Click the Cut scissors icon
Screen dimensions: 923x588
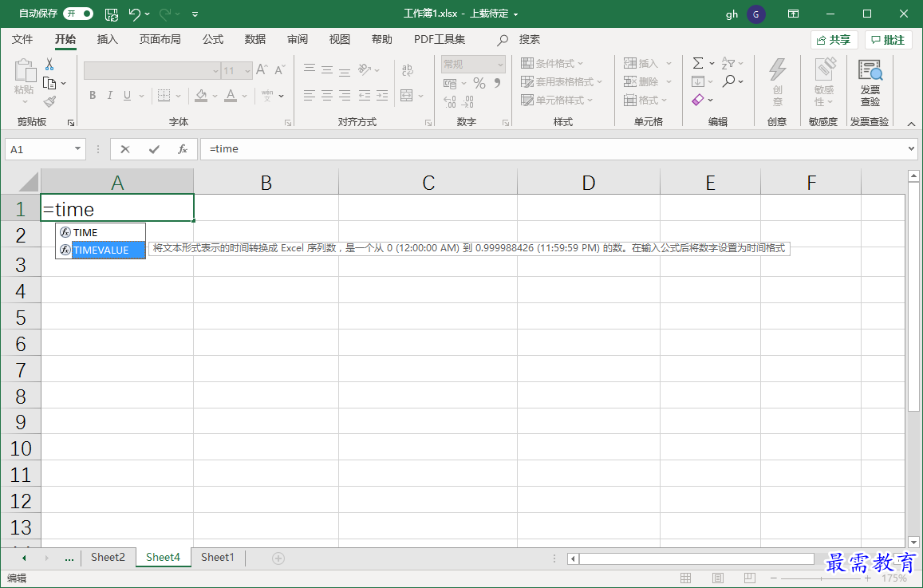(49, 64)
